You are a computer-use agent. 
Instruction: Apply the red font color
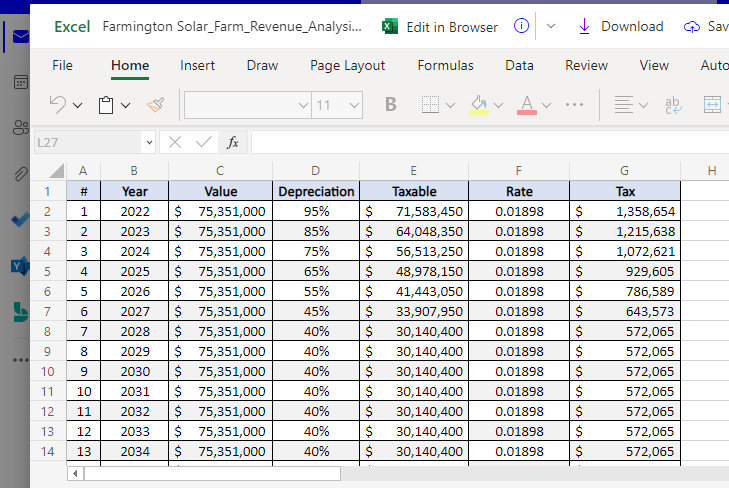[527, 105]
